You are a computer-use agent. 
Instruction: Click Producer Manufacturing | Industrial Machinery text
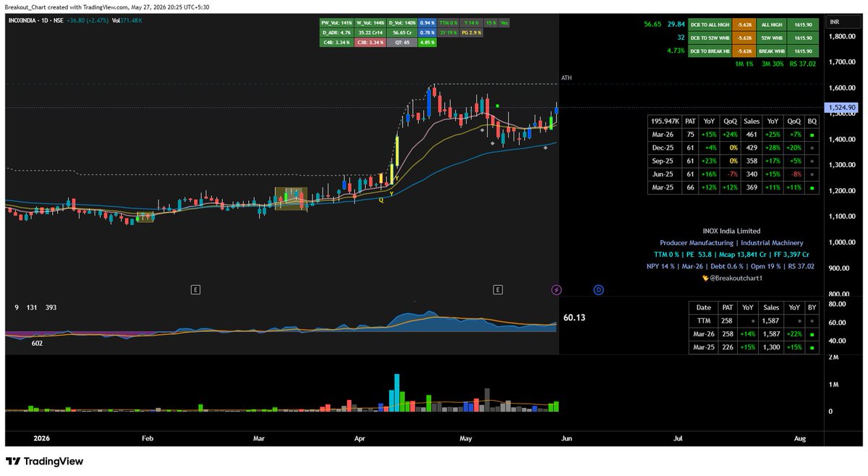pyautogui.click(x=731, y=242)
